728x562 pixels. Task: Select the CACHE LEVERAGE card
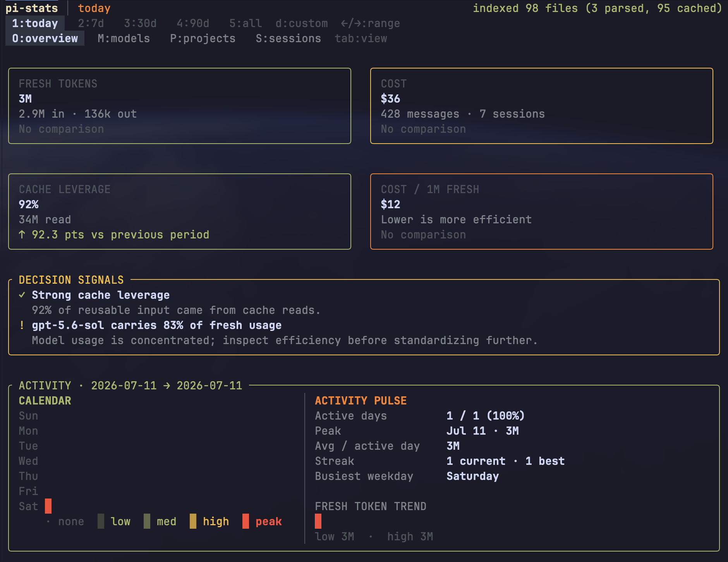click(180, 212)
